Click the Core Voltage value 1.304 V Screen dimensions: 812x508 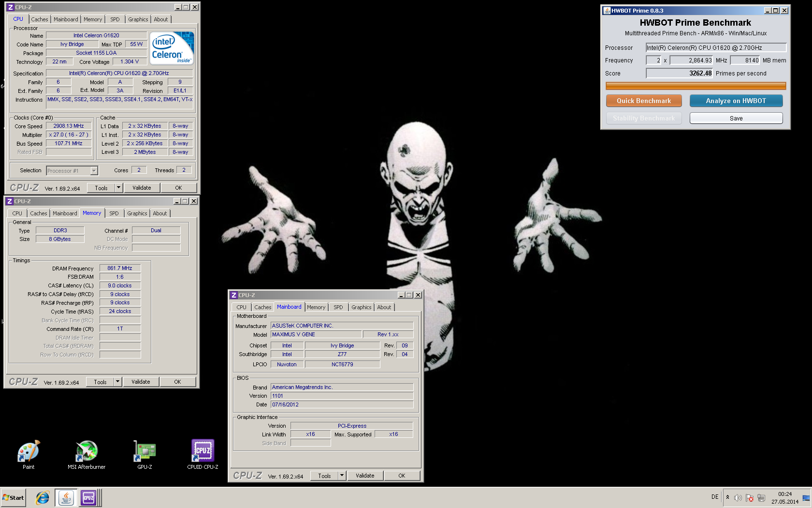(130, 61)
